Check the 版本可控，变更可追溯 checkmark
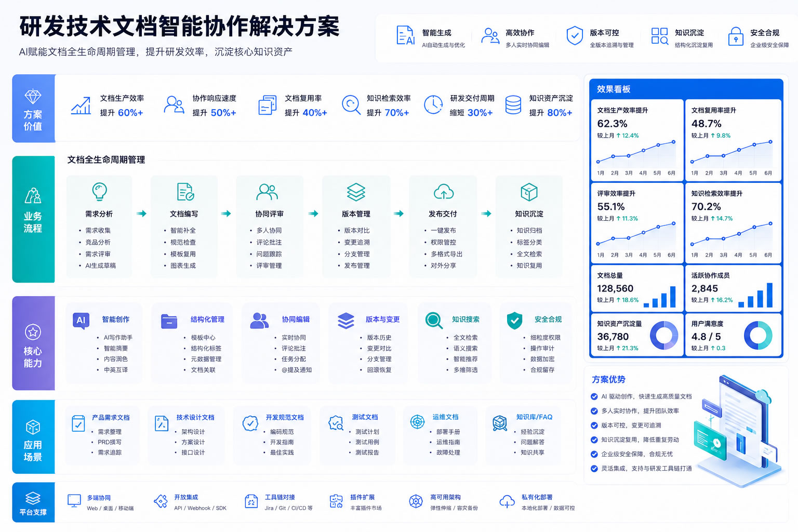 tap(594, 425)
